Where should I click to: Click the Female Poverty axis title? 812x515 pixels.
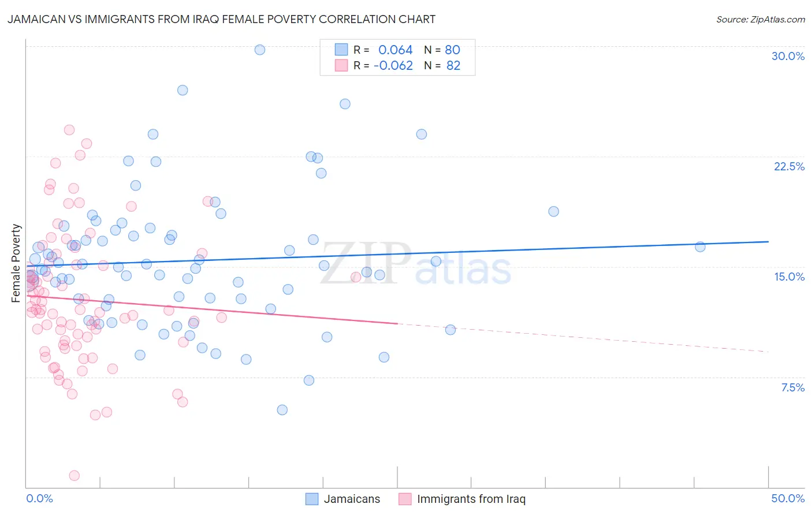[x=16, y=263]
